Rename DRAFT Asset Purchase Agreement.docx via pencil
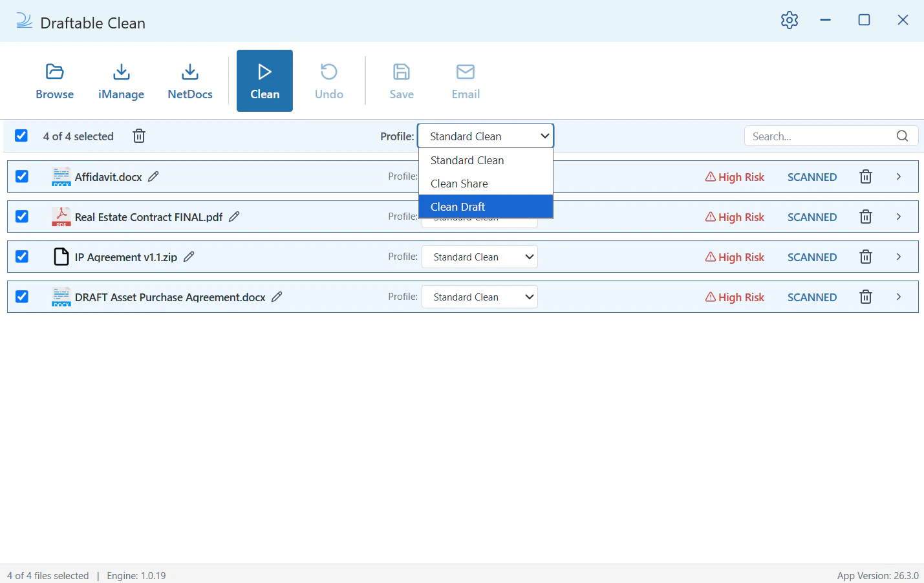Viewport: 924px width, 583px height. [277, 297]
